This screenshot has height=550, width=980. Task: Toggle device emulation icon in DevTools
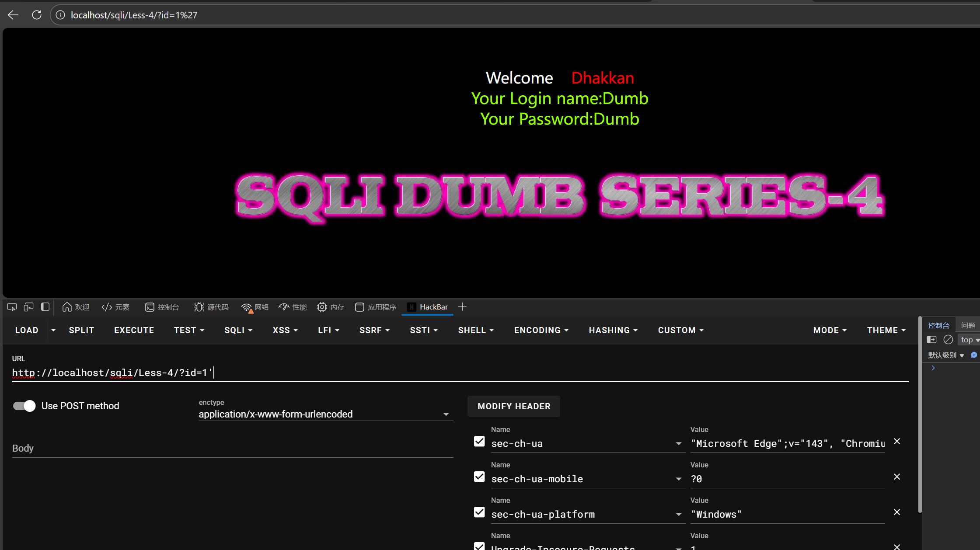(28, 307)
